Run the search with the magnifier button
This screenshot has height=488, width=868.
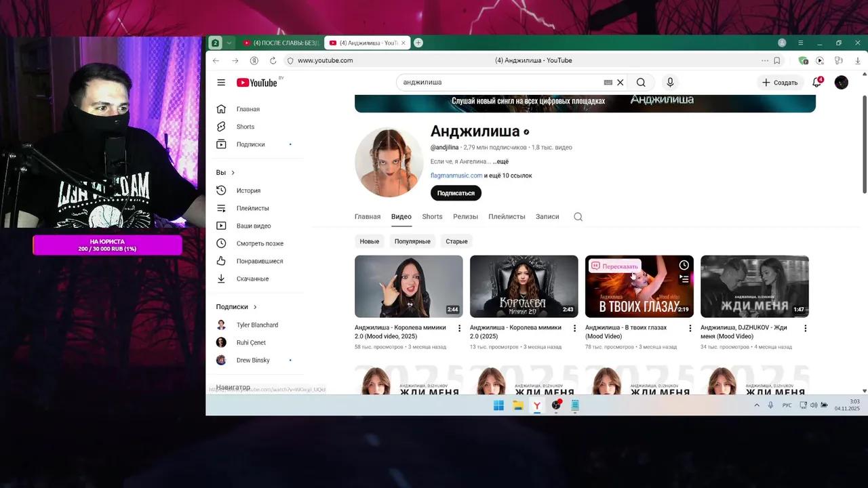pyautogui.click(x=641, y=83)
